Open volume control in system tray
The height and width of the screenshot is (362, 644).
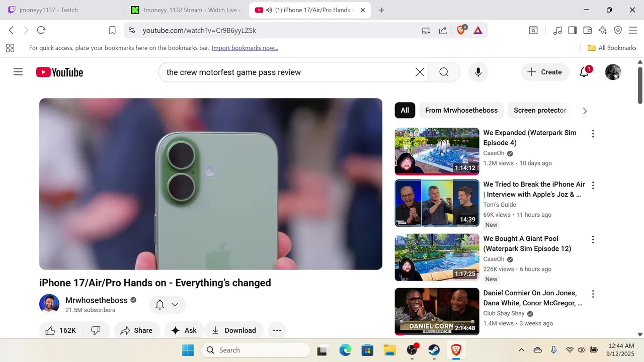(582, 350)
